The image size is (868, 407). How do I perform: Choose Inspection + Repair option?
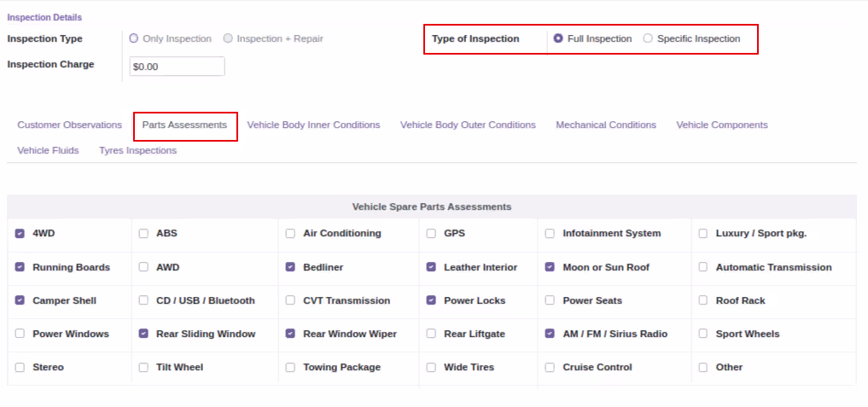pos(228,38)
